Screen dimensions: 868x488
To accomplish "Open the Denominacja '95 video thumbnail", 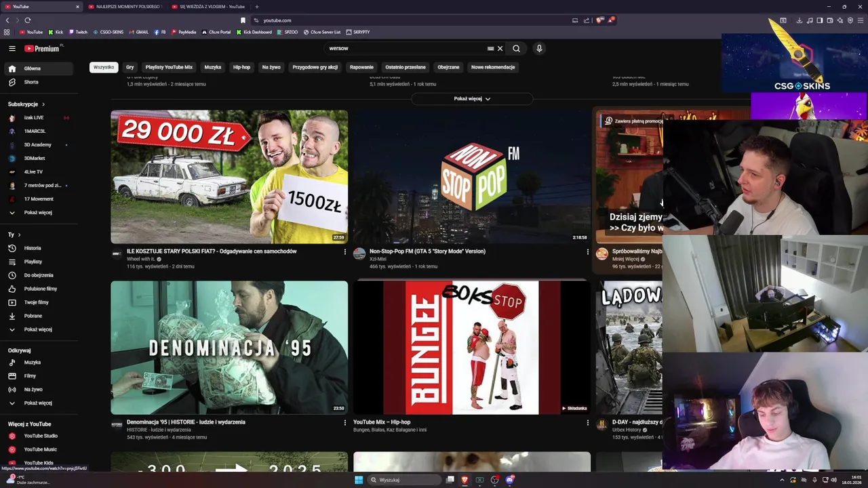I will (229, 348).
